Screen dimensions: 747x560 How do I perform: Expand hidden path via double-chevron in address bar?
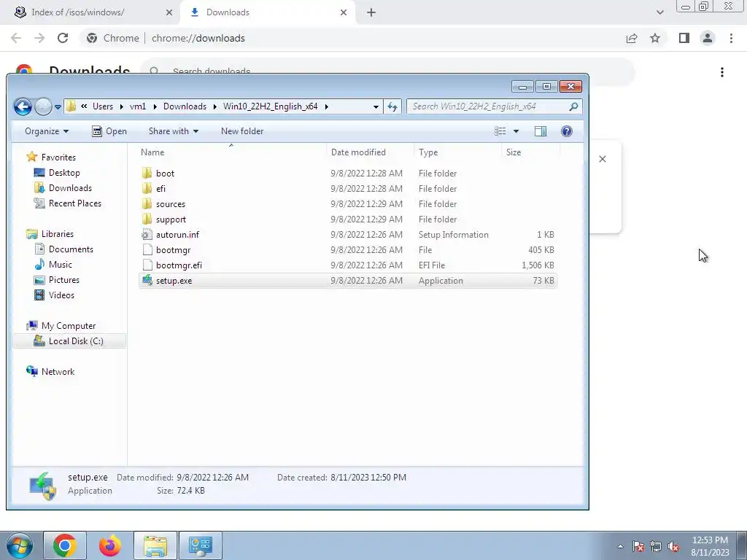click(x=84, y=106)
